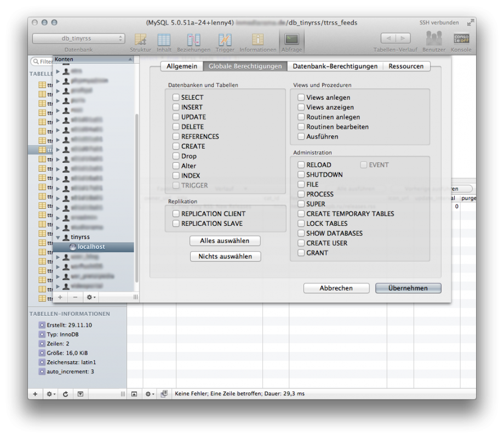Refresh the table list
The height and width of the screenshot is (438, 504).
(66, 394)
